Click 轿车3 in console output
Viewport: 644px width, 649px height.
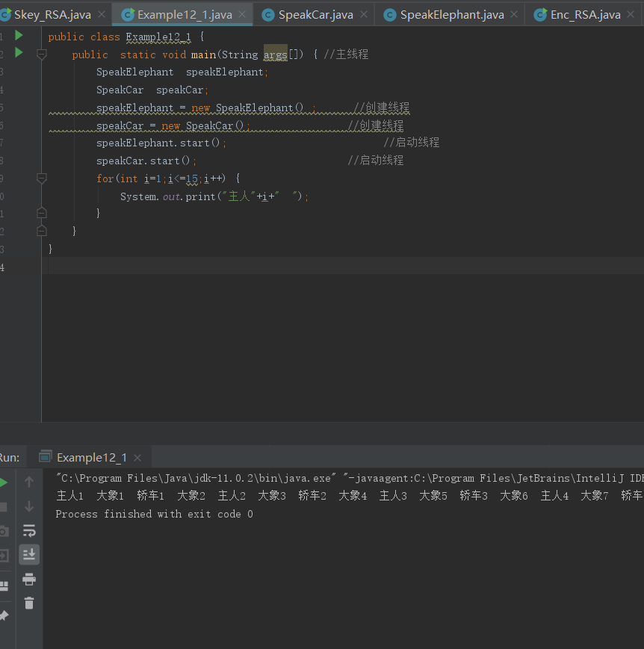[474, 496]
